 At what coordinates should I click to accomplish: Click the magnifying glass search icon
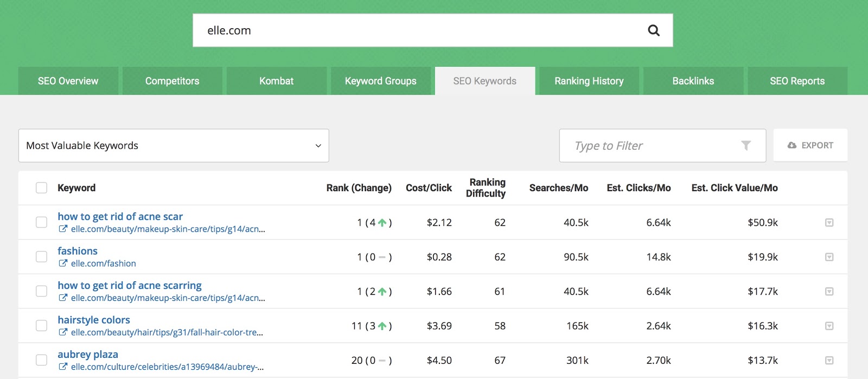click(654, 30)
